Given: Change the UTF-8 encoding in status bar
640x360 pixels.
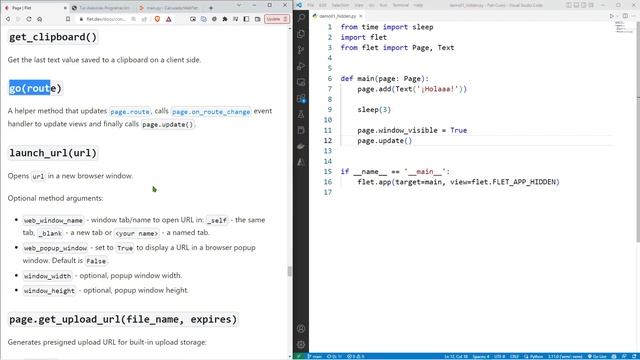Looking at the screenshot, I should point(499,356).
